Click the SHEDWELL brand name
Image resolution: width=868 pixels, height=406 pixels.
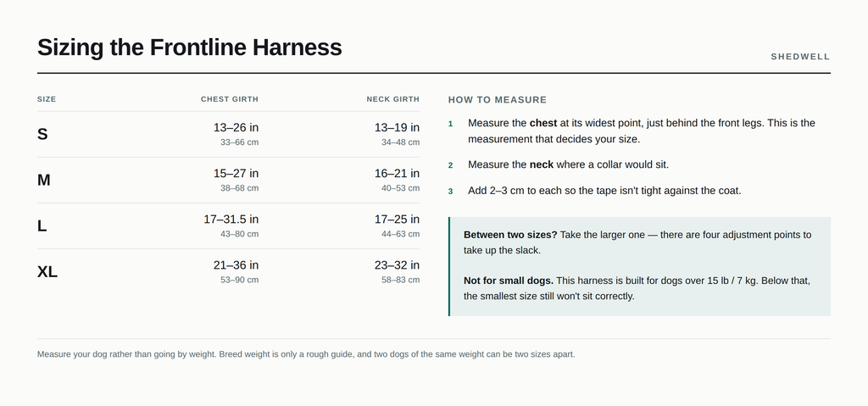(x=800, y=57)
